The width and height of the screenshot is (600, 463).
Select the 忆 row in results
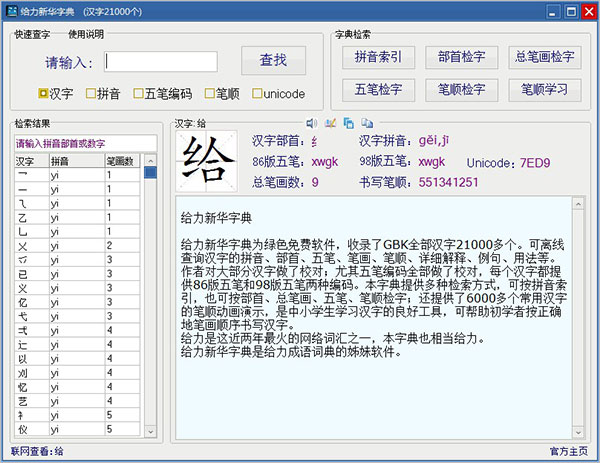pos(77,387)
